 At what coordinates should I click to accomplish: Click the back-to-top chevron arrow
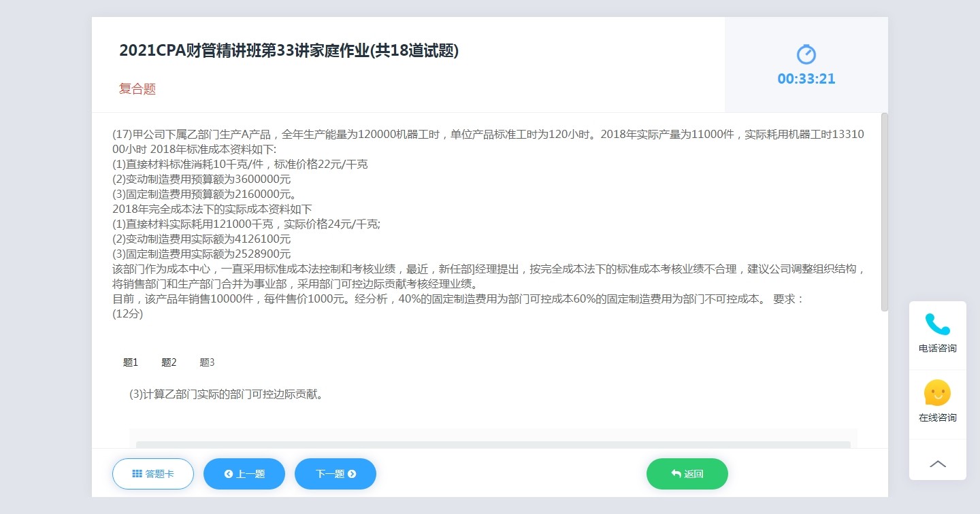[938, 464]
